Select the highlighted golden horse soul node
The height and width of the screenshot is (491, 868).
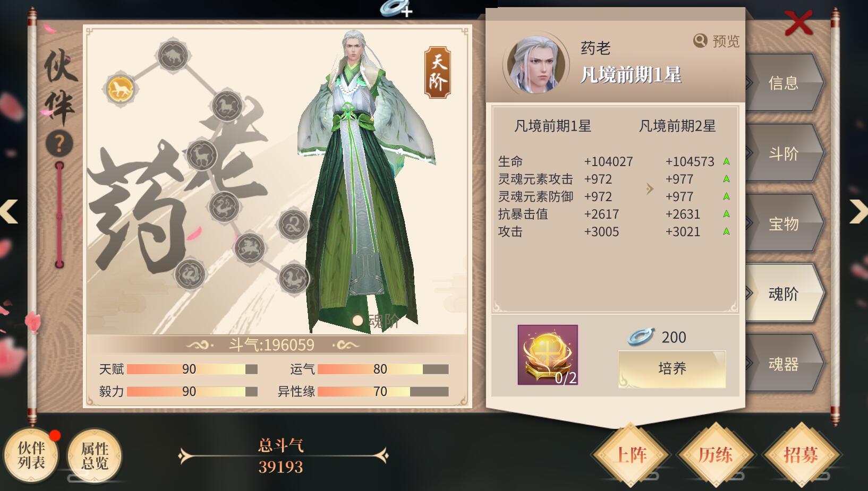coord(121,89)
